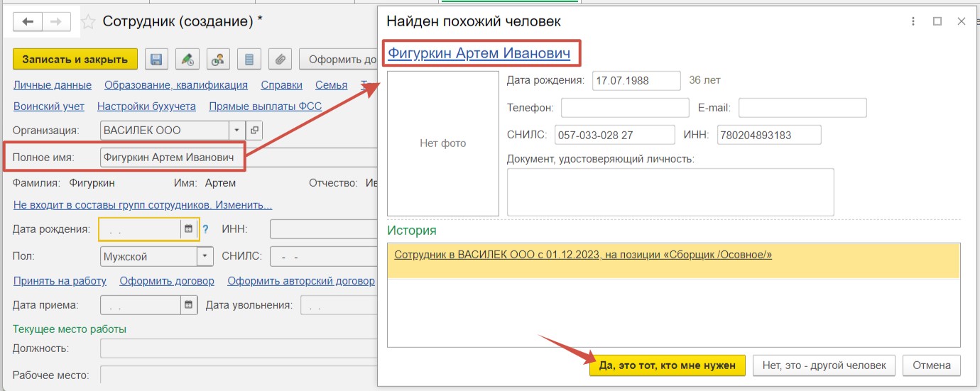Image resolution: width=980 pixels, height=391 pixels.
Task: Open history entry Сотрудник в ВАСИЛЕК ООО
Action: (x=583, y=255)
